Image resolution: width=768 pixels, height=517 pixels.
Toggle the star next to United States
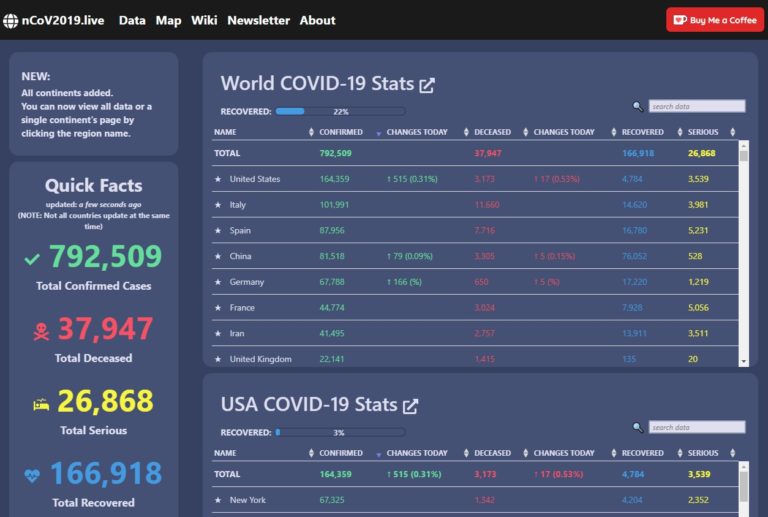coord(218,179)
